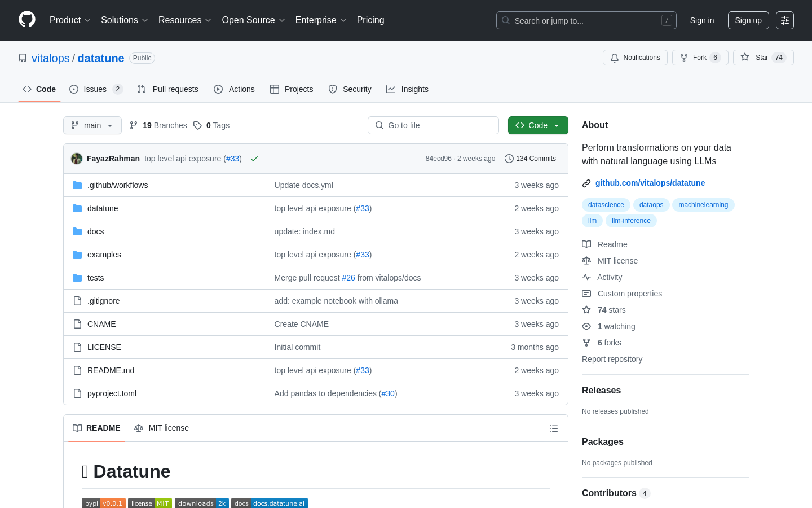Click the FayazRahman avatar image

click(x=77, y=159)
